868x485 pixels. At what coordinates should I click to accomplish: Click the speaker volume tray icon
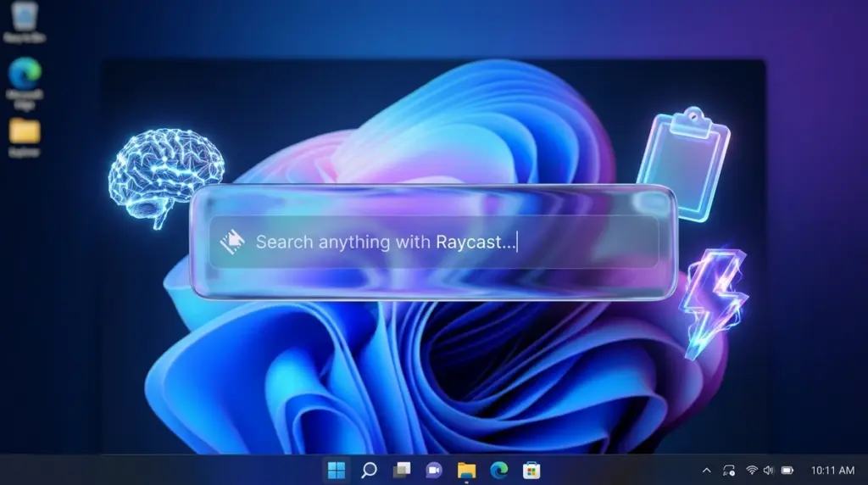click(x=768, y=470)
